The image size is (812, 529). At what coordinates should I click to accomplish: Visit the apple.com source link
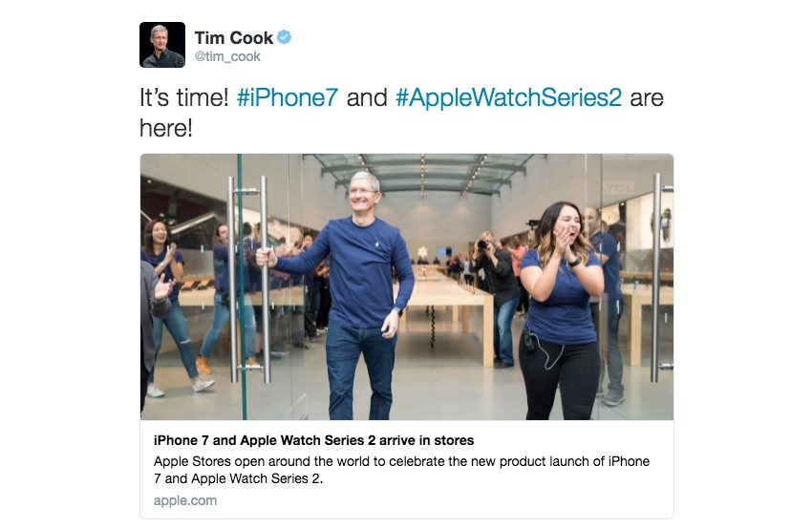tap(185, 500)
